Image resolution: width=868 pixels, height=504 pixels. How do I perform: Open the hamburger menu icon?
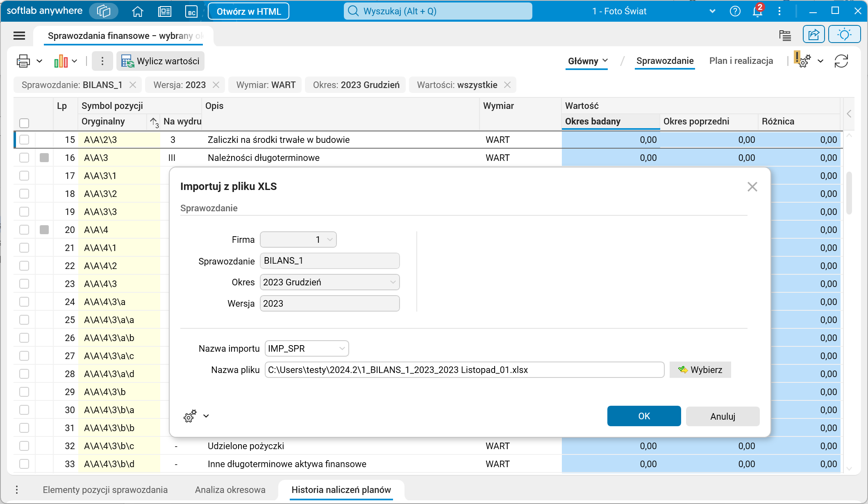click(19, 36)
